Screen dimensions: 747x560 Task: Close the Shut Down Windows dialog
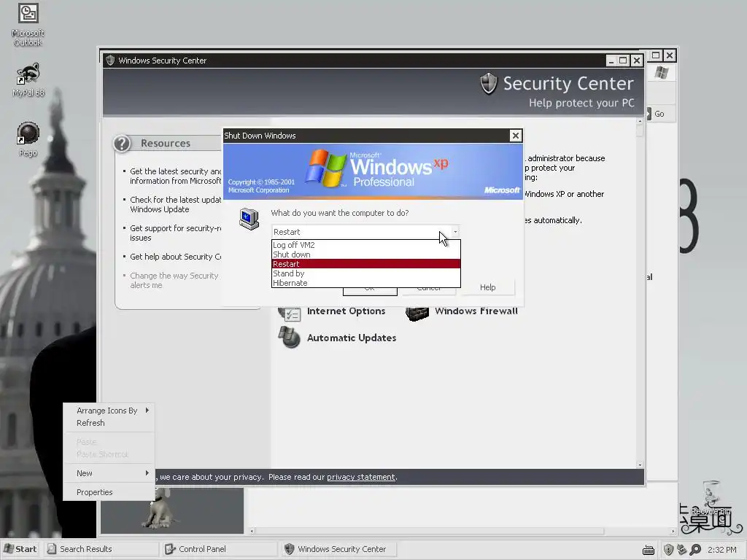[x=516, y=136]
